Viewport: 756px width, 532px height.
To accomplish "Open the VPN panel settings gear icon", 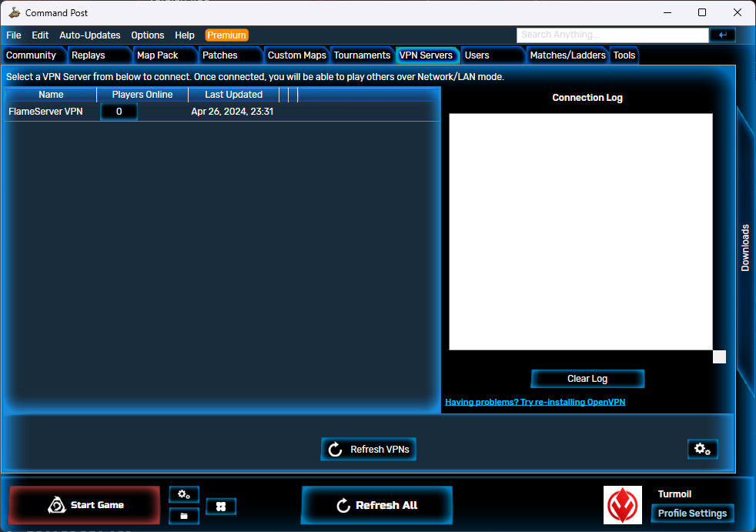I will click(x=702, y=449).
